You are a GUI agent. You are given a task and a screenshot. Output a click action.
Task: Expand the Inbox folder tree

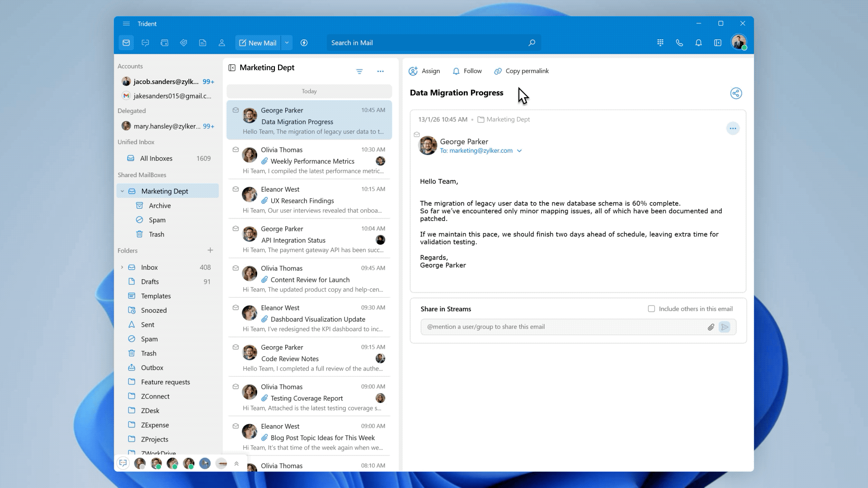[x=122, y=267]
